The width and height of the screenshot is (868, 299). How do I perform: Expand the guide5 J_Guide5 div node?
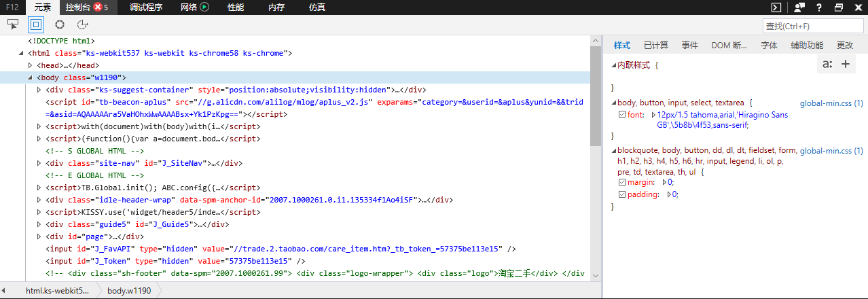(x=39, y=224)
